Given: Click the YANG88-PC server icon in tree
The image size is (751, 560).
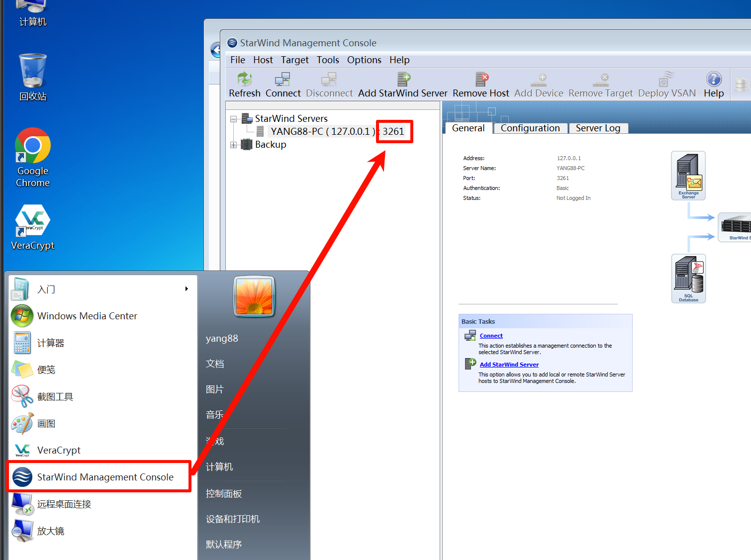Looking at the screenshot, I should 260,131.
